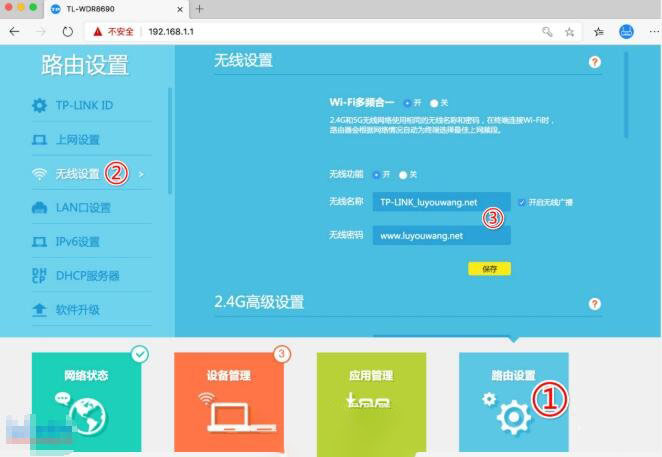Click the main content scrollbar
Viewport: 662px width, 457px height.
tap(626, 95)
